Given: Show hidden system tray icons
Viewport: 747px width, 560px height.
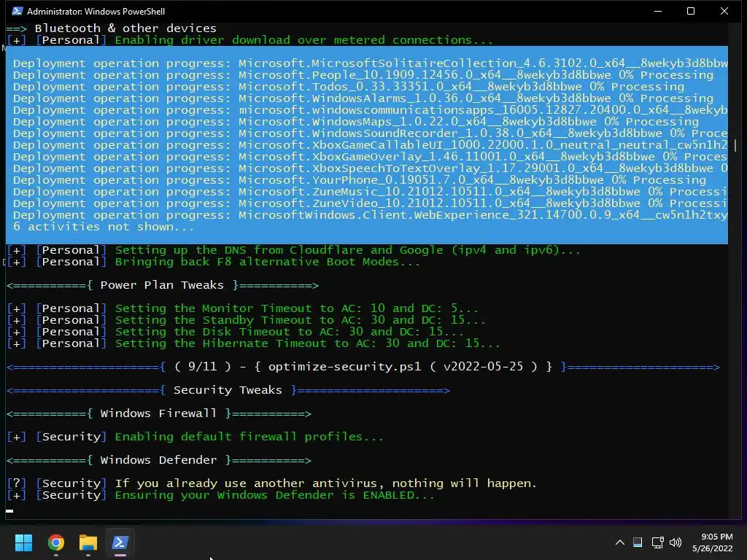Looking at the screenshot, I should point(620,542).
